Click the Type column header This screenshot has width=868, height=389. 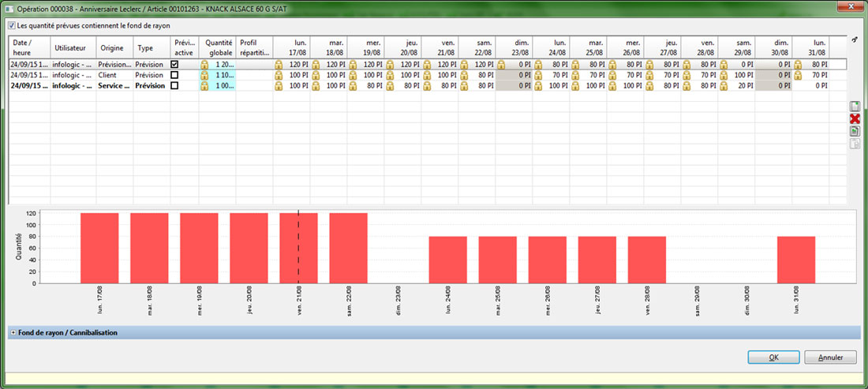(152, 47)
